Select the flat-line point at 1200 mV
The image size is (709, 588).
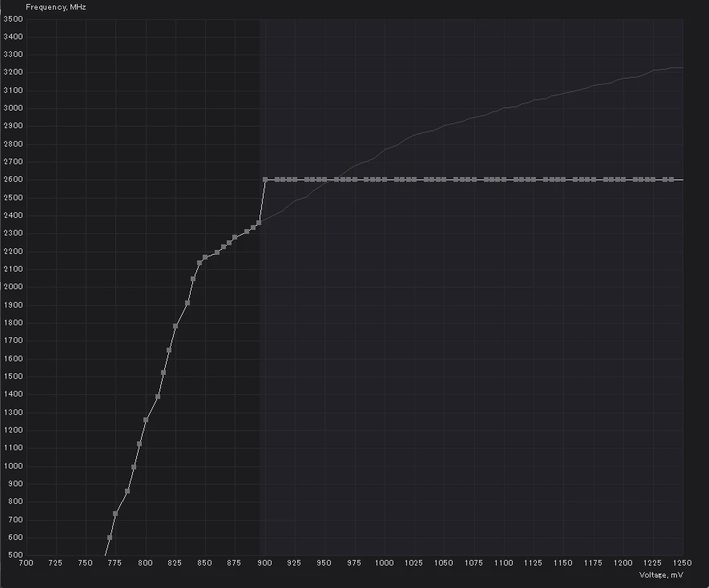pyautogui.click(x=623, y=179)
